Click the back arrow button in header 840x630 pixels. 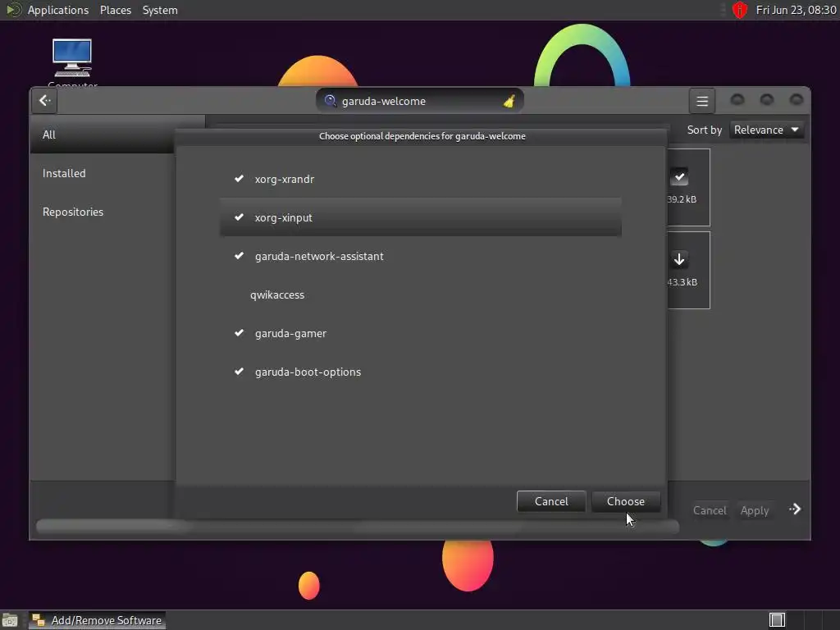coord(45,101)
